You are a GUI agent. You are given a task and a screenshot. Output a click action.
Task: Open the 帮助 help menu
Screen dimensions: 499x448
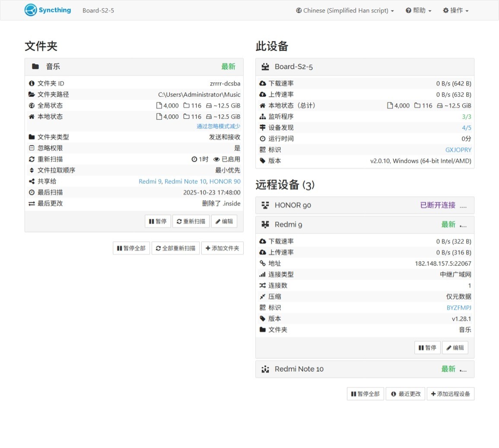tap(418, 10)
